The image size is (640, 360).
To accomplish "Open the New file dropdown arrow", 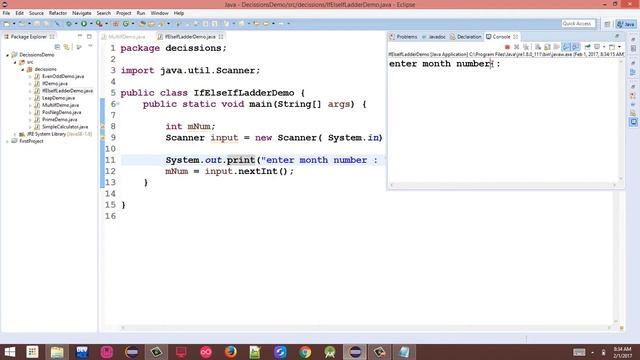I will tap(13, 24).
